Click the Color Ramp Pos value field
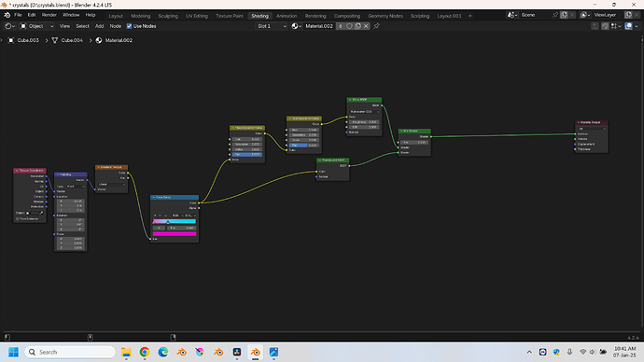This screenshot has height=362, width=644. point(182,228)
